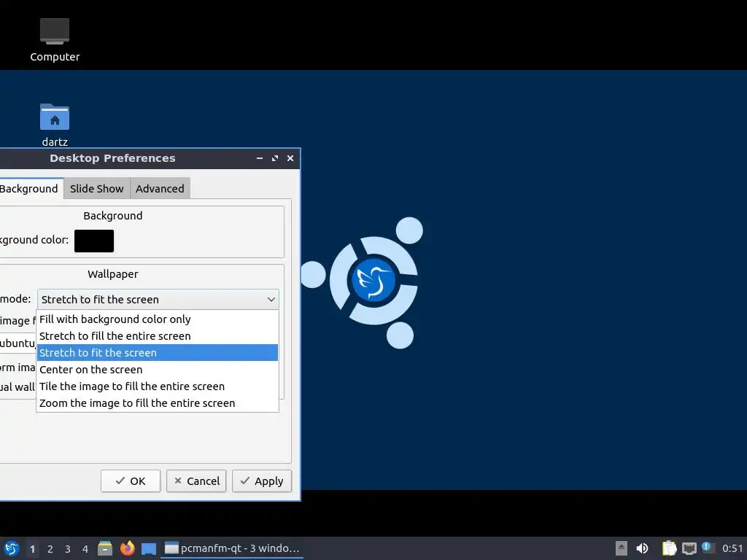Click the update notifier tray icon
This screenshot has width=747, height=560.
point(708,548)
